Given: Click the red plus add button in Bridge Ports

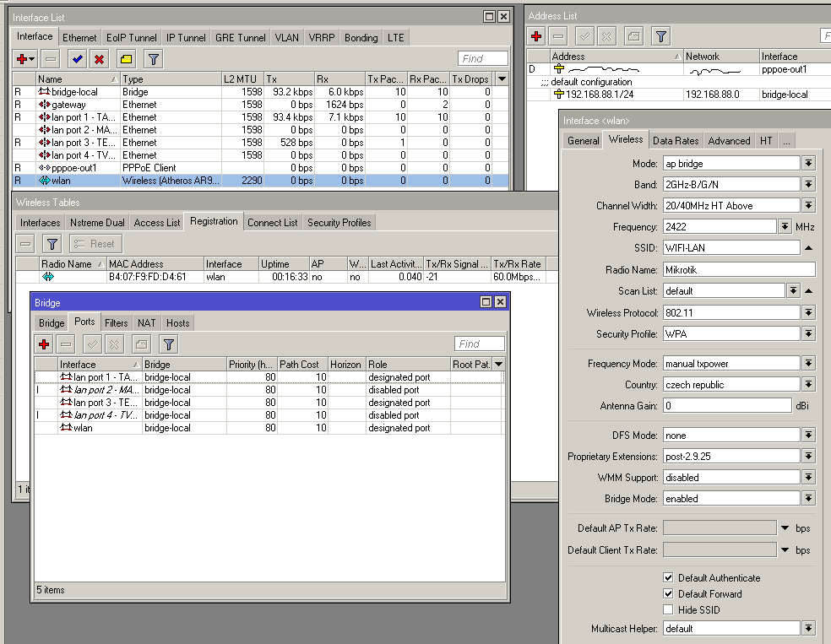Looking at the screenshot, I should point(44,344).
